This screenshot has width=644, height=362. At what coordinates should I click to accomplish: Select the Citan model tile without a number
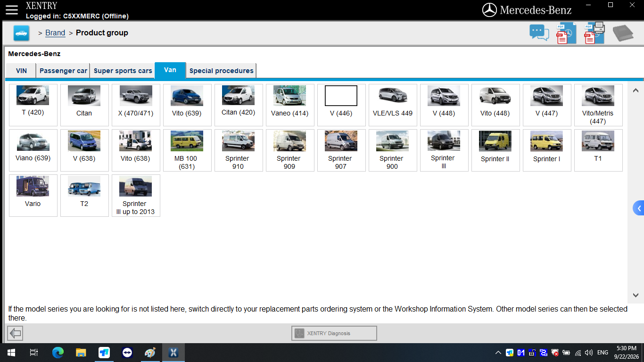[84, 105]
